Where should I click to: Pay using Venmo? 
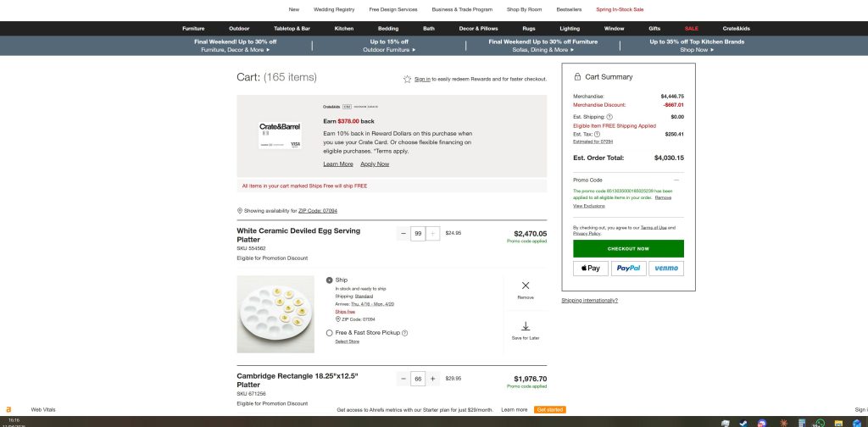click(x=665, y=268)
